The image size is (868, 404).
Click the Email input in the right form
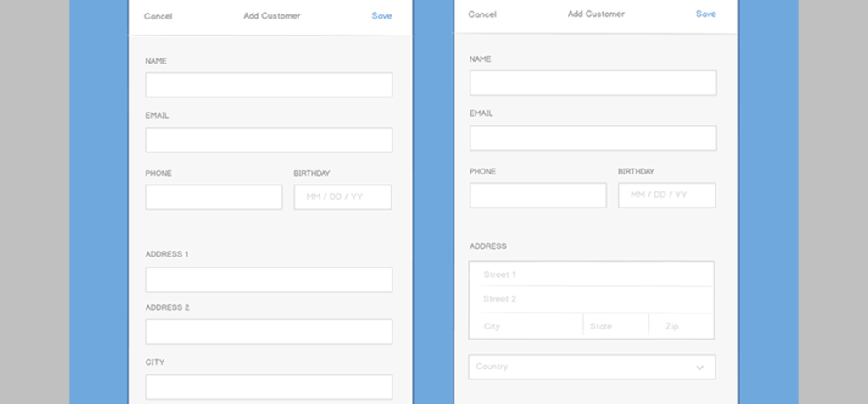(x=593, y=138)
